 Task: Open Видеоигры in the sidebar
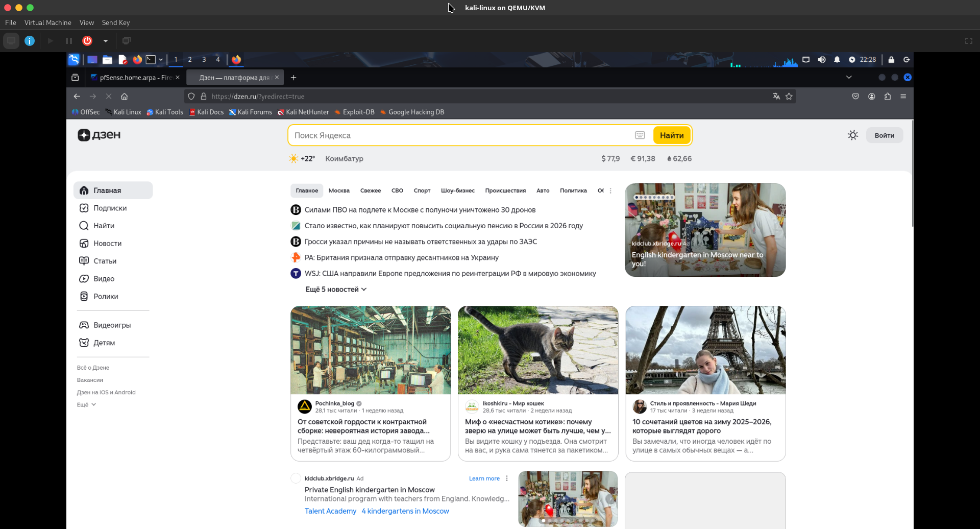click(112, 325)
